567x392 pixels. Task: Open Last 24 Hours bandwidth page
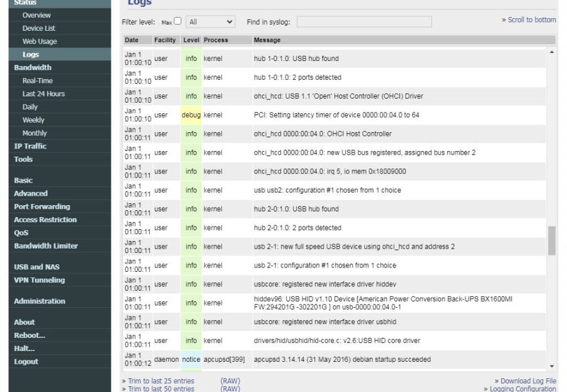(x=43, y=94)
